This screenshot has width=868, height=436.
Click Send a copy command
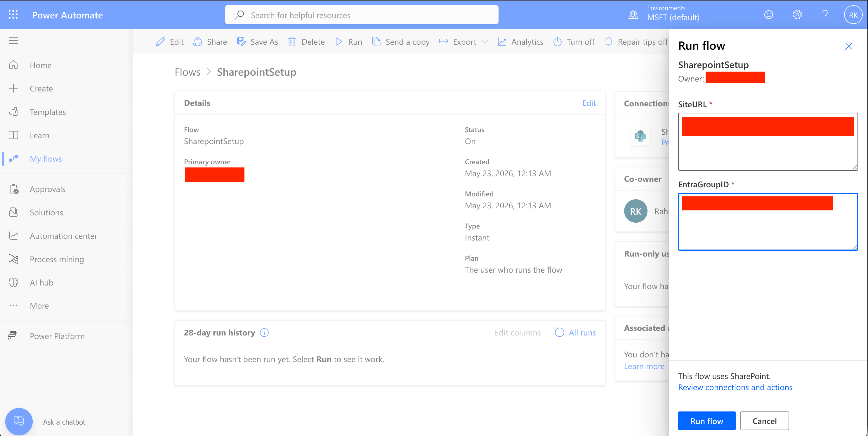[401, 42]
